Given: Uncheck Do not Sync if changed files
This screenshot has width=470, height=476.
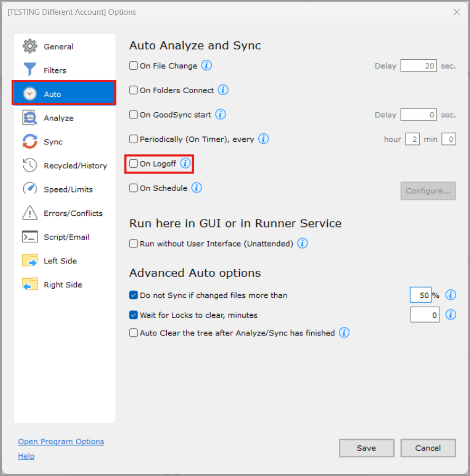Looking at the screenshot, I should coord(133,295).
